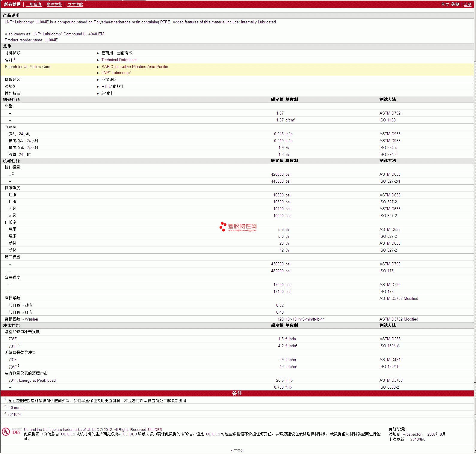The image size is (476, 454).
Task: Click the Search for UL Yellow Card label
Action: (x=28, y=67)
